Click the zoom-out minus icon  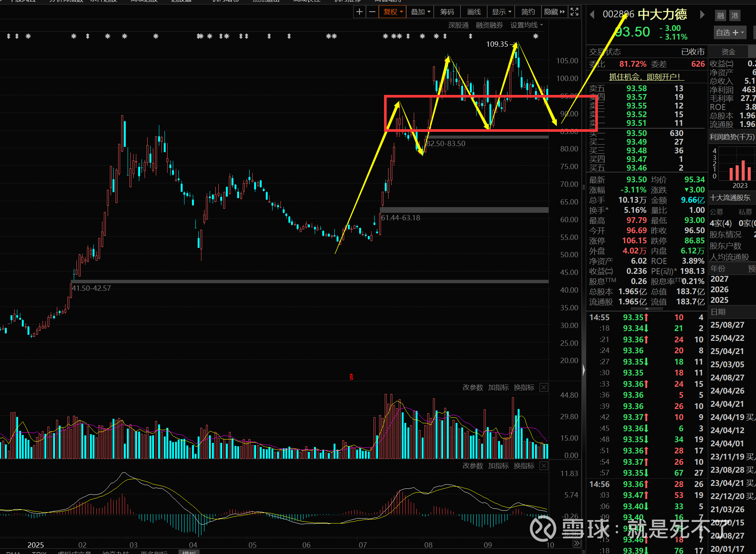coord(372,12)
